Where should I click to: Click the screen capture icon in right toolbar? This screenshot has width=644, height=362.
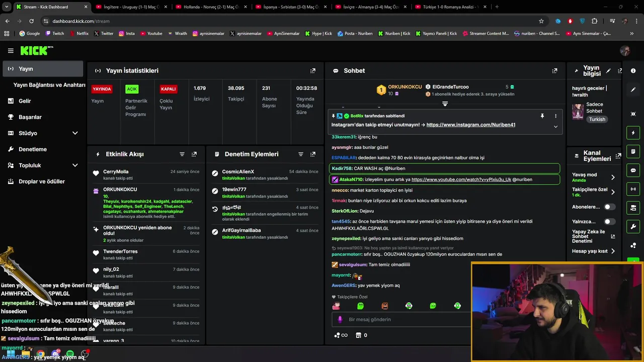(633, 114)
